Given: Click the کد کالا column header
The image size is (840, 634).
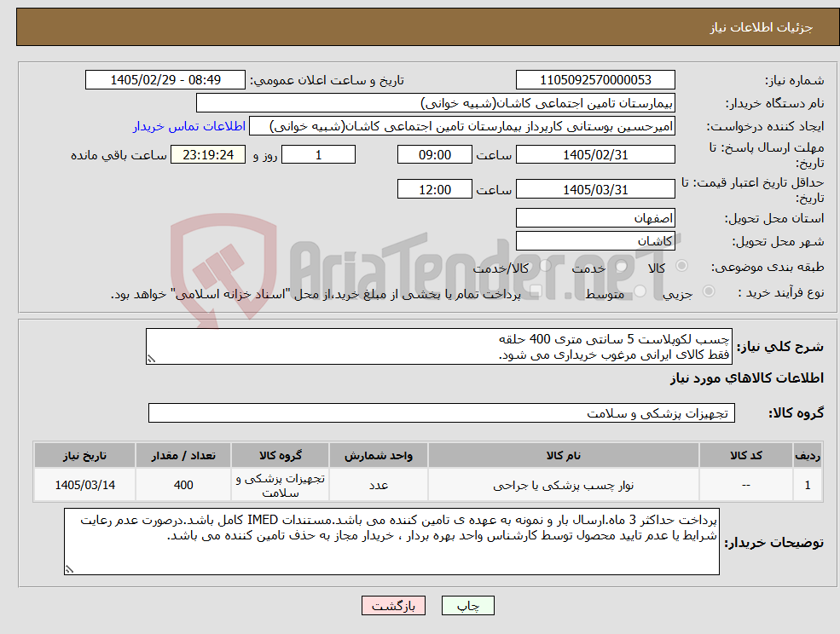Looking at the screenshot, I should pos(745,455).
